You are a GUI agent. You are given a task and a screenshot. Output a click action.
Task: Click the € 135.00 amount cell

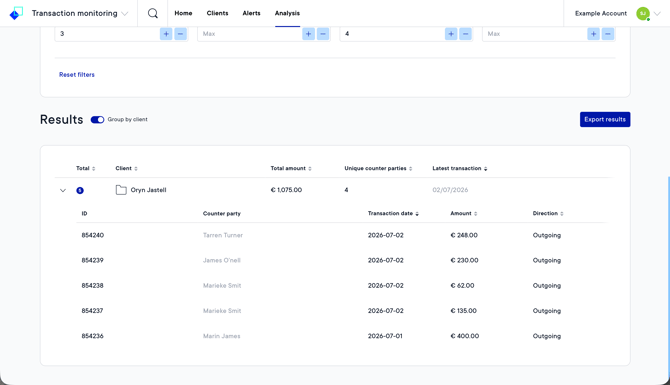tap(464, 311)
